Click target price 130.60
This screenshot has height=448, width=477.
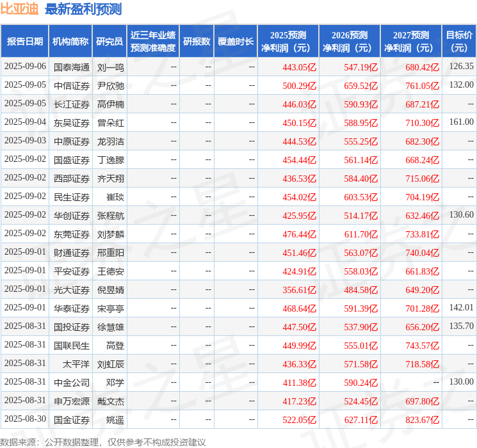[462, 215]
